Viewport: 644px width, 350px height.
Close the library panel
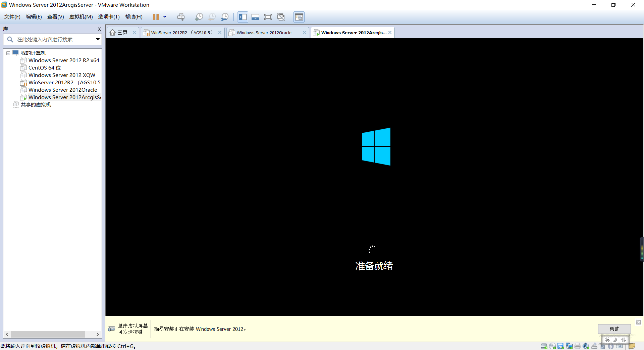click(x=99, y=29)
